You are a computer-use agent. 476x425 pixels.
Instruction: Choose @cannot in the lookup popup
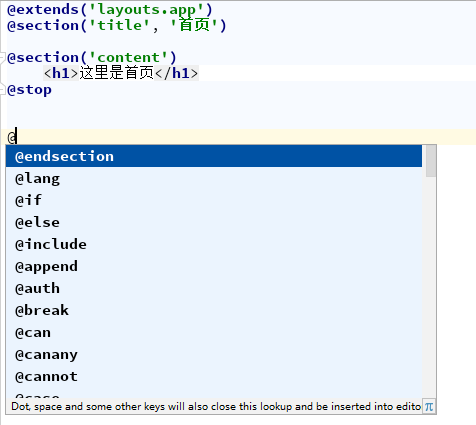(x=214, y=376)
